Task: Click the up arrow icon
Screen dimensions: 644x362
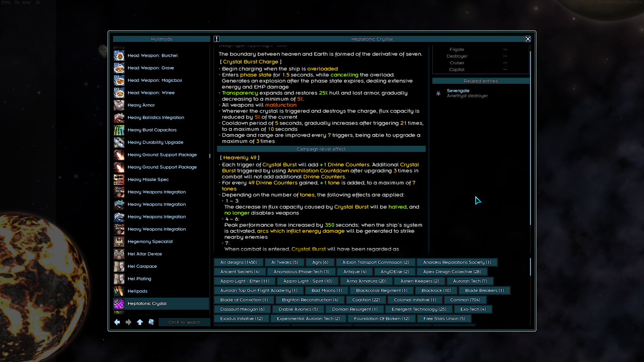Action: [x=140, y=322]
